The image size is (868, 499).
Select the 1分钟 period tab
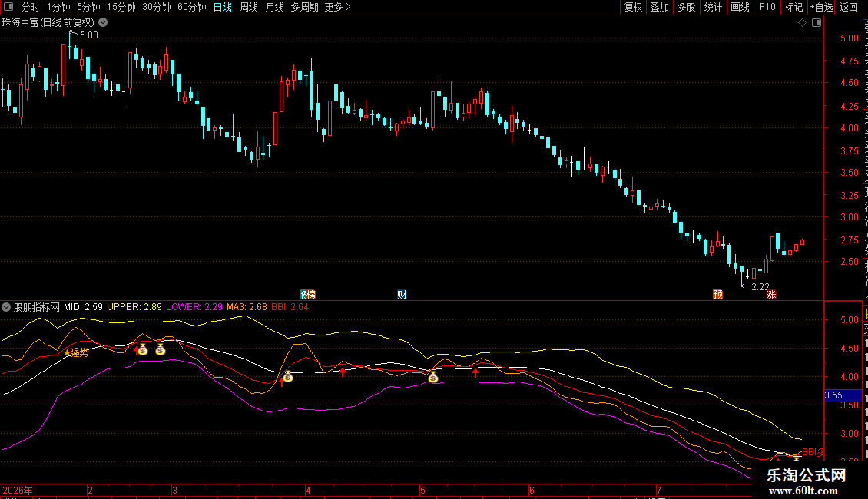pyautogui.click(x=58, y=7)
